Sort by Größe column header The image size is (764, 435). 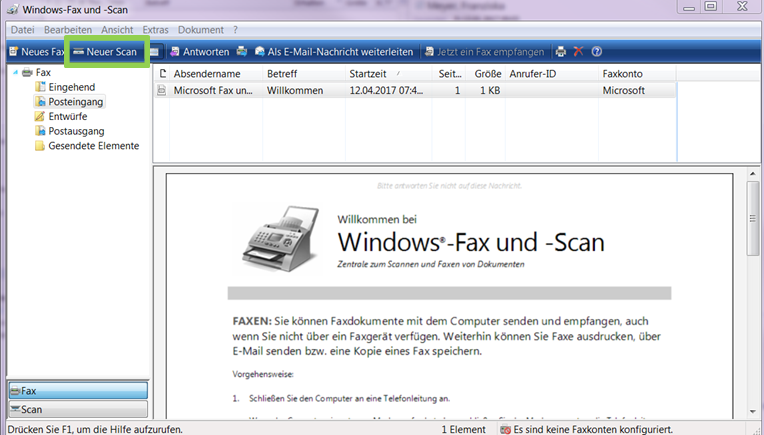[x=485, y=74]
